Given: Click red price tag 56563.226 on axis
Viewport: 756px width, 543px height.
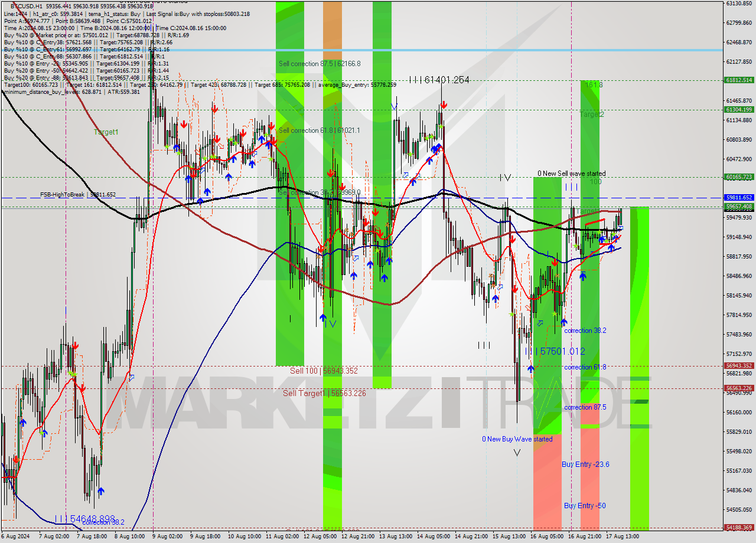Looking at the screenshot, I should tap(738, 388).
